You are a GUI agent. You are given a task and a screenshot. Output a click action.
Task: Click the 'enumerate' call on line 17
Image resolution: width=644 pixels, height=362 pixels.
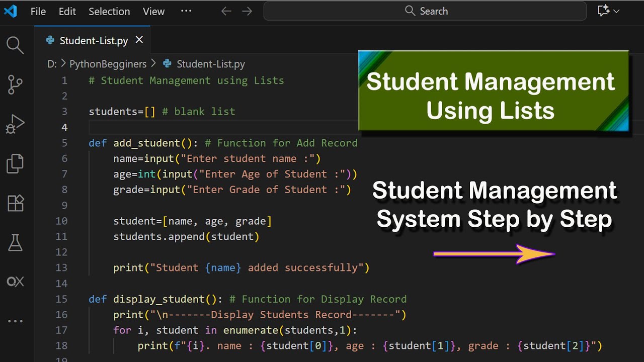click(250, 330)
